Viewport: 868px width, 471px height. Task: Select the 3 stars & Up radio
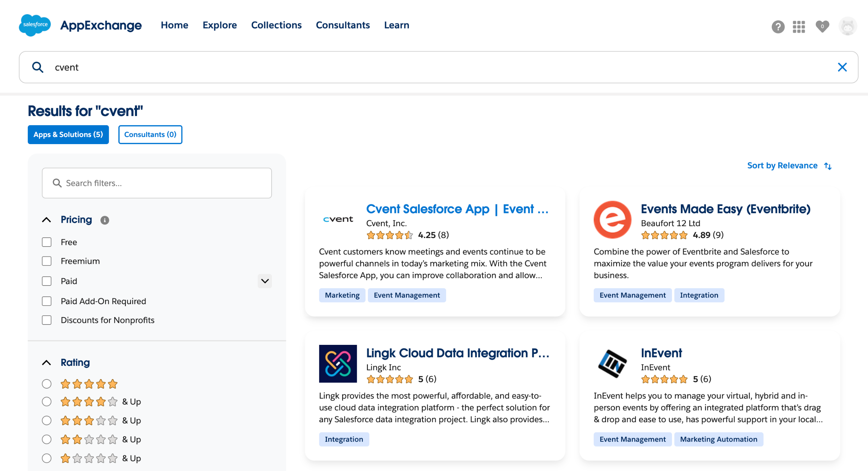(47, 420)
